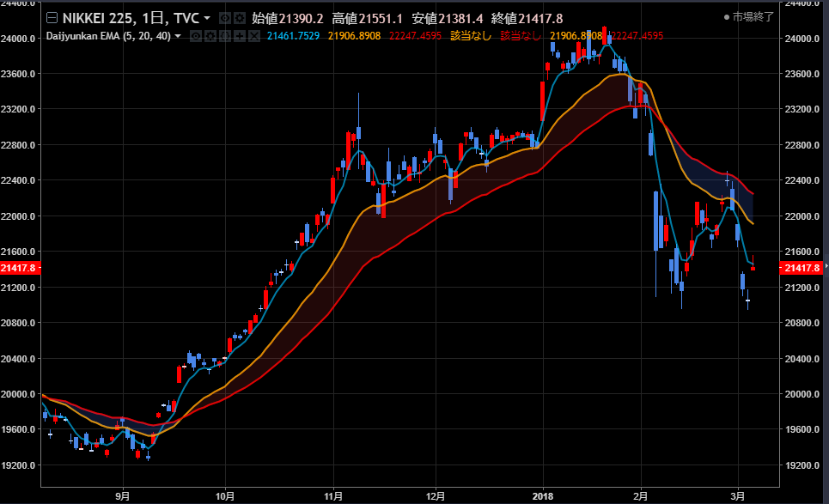The width and height of the screenshot is (829, 504).
Task: Click the 11月 label on the time axis
Action: pos(333,496)
